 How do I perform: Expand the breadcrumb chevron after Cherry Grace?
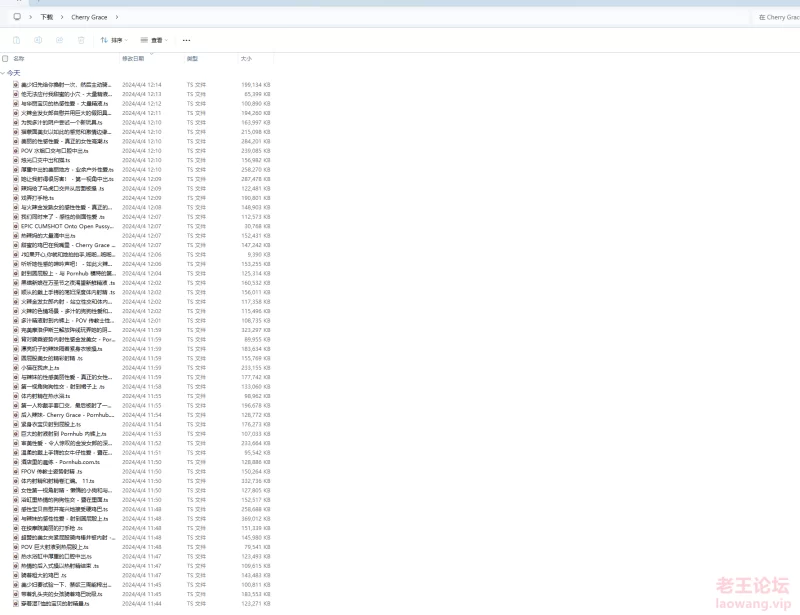tap(117, 17)
